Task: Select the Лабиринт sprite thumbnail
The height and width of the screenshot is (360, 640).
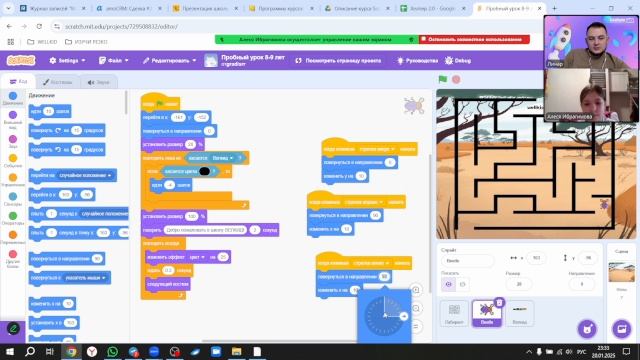Action: [x=454, y=313]
